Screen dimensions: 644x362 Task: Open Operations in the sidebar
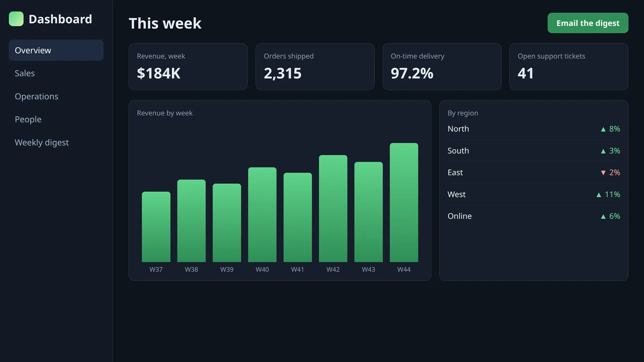(56, 97)
